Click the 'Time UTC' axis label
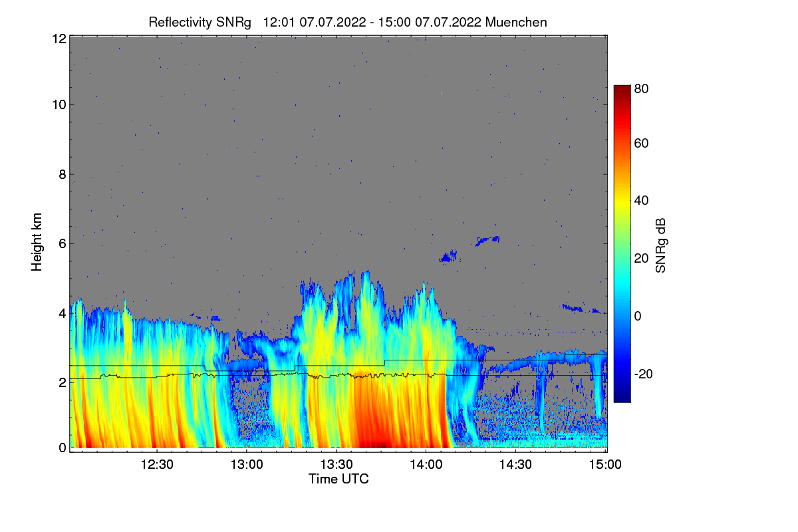This screenshot has width=798, height=532. (x=338, y=479)
